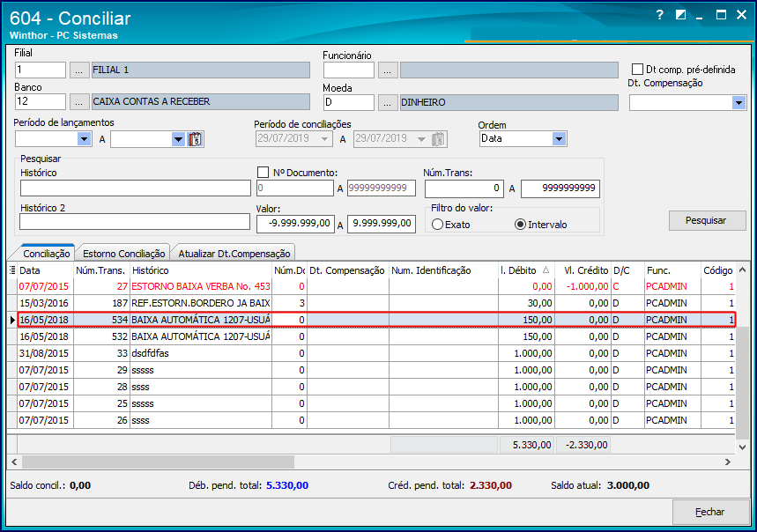This screenshot has height=532, width=757.
Task: Click the Histórico search field
Action: (x=135, y=188)
